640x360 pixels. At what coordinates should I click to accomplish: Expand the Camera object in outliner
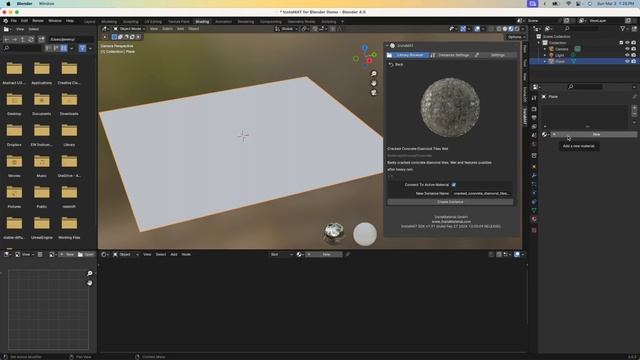tap(544, 49)
